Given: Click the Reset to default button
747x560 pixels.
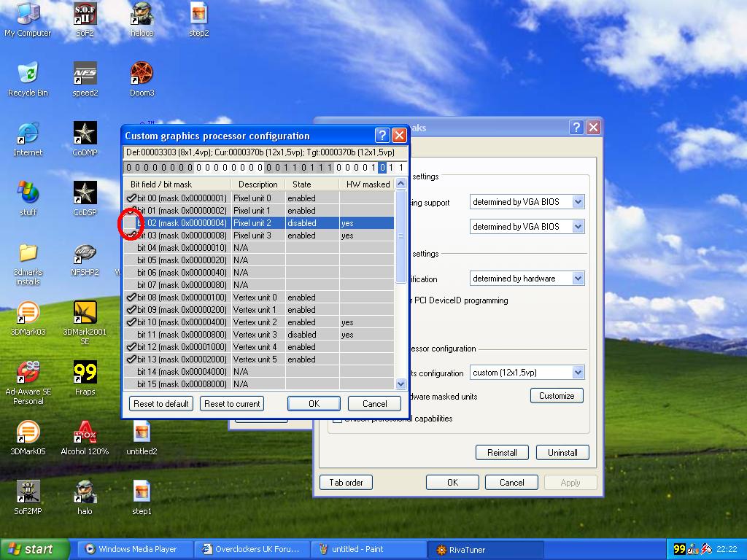Looking at the screenshot, I should pyautogui.click(x=161, y=404).
